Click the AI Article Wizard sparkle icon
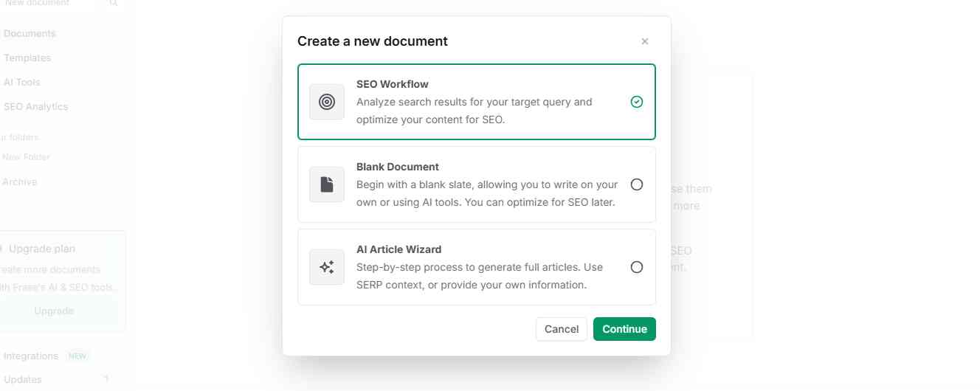The width and height of the screenshot is (980, 391). point(327,267)
